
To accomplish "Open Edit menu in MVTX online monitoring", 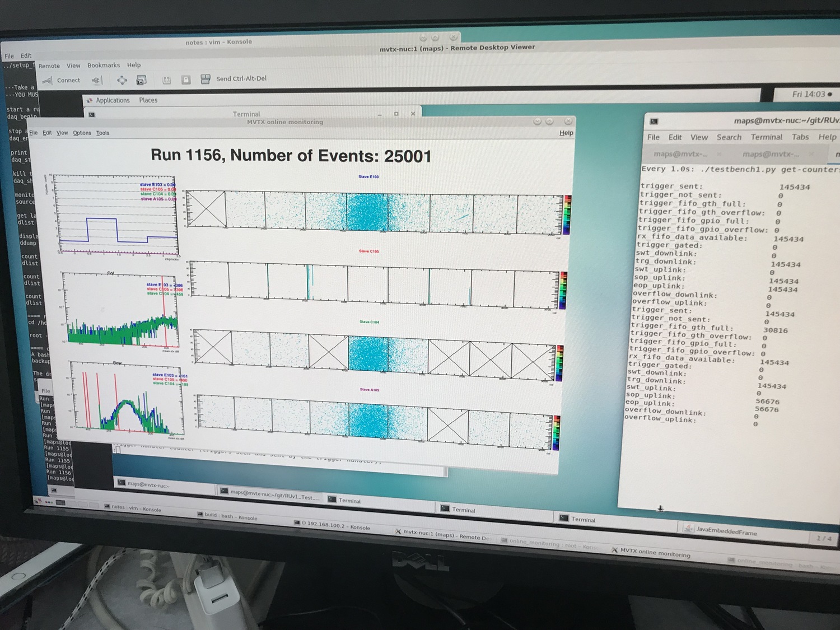I will click(47, 133).
